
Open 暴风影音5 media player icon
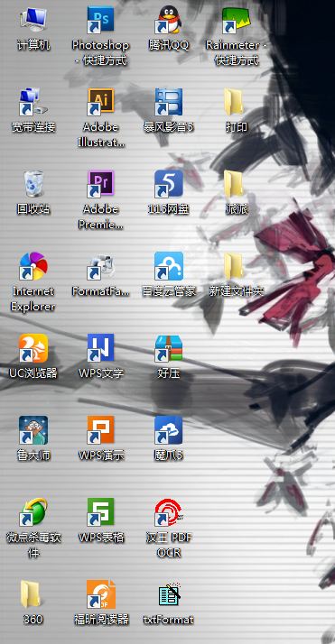pos(169,102)
